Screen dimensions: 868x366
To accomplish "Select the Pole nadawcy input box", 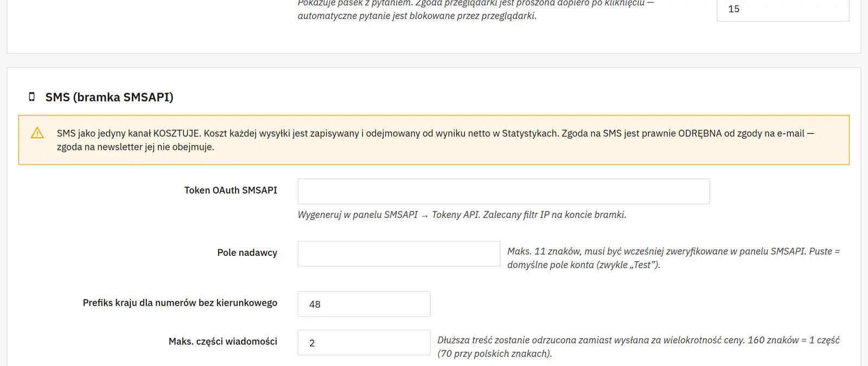I will click(399, 254).
